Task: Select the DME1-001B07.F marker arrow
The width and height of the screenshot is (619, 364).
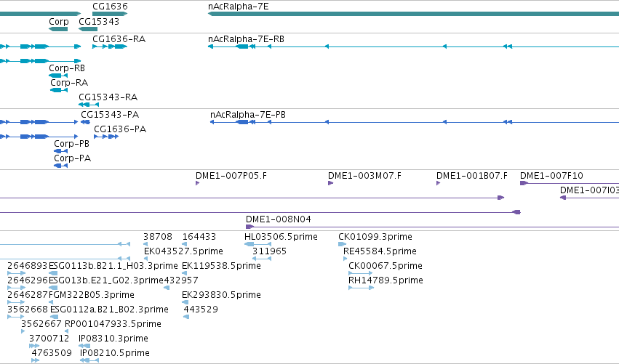Action: (438, 183)
